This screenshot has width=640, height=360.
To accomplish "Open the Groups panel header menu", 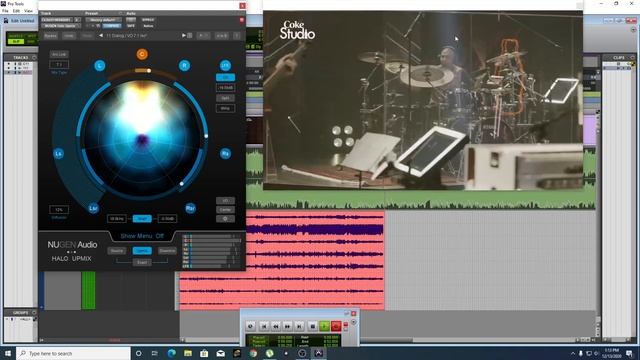I will [x=34, y=313].
